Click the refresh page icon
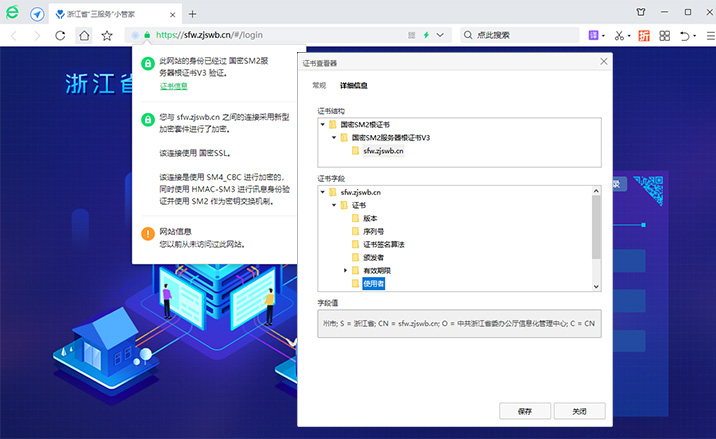Viewport: 716px width, 439px height. click(x=61, y=35)
